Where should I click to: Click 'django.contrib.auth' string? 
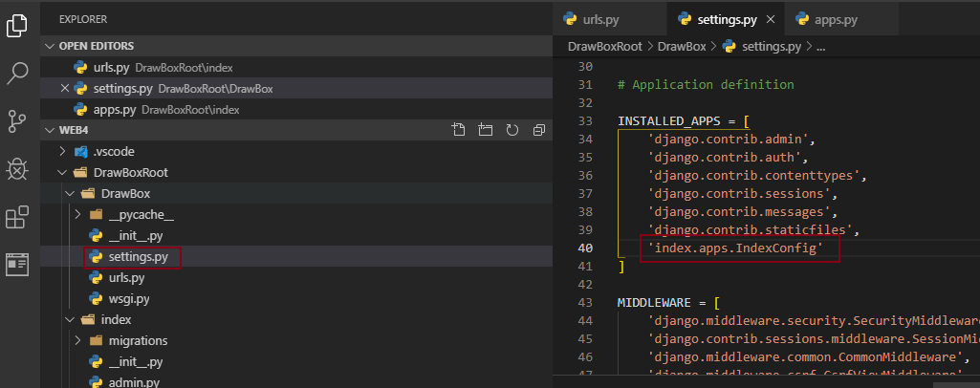pos(725,157)
